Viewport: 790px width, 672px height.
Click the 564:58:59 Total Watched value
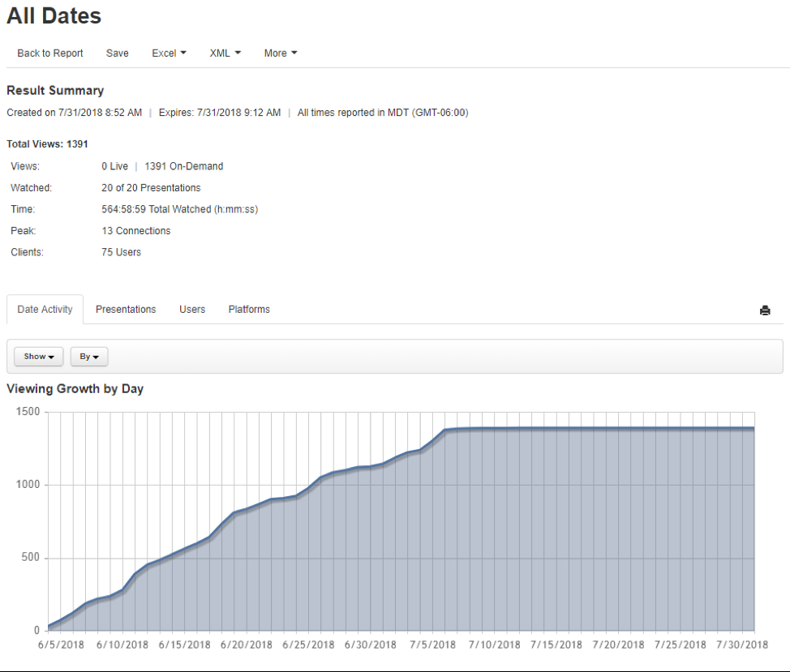click(179, 209)
